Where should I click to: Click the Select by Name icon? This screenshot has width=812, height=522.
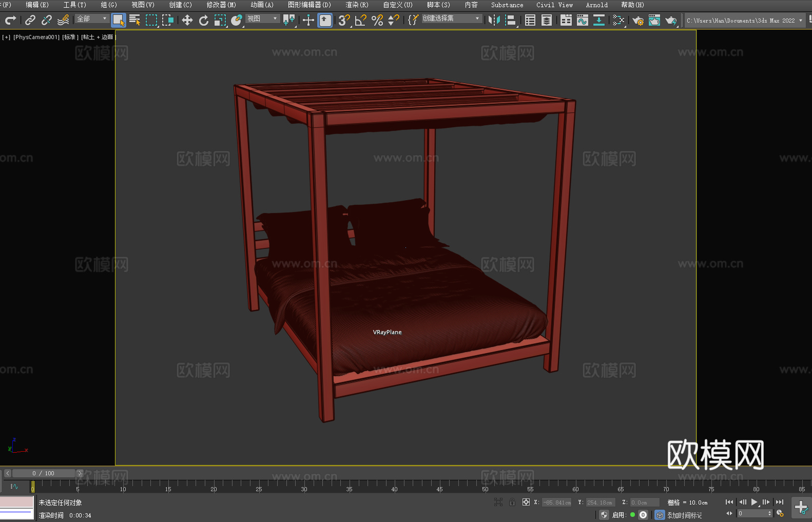135,20
